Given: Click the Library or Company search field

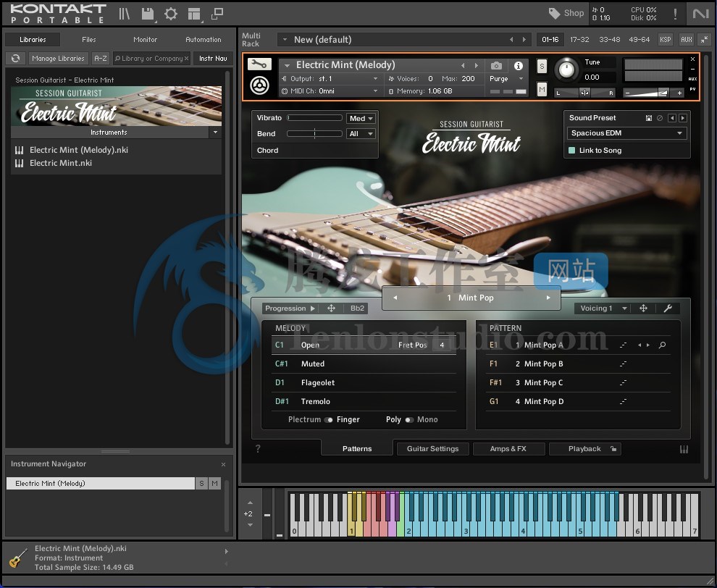Looking at the screenshot, I should (x=151, y=59).
